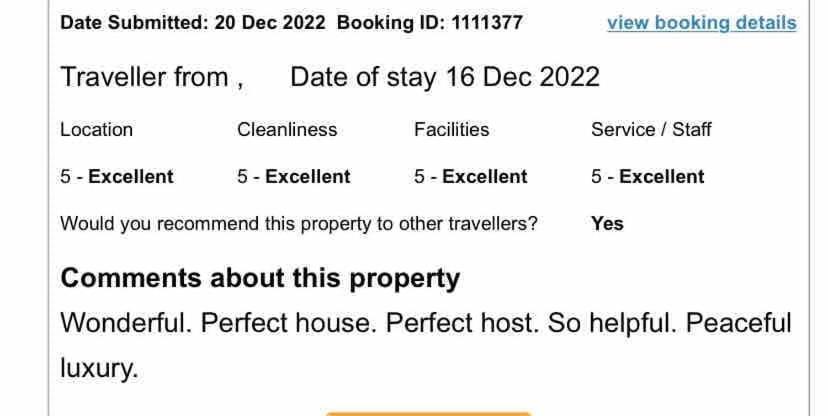Click the orange button below the comments
828x416 pixels.
[x=428, y=414]
